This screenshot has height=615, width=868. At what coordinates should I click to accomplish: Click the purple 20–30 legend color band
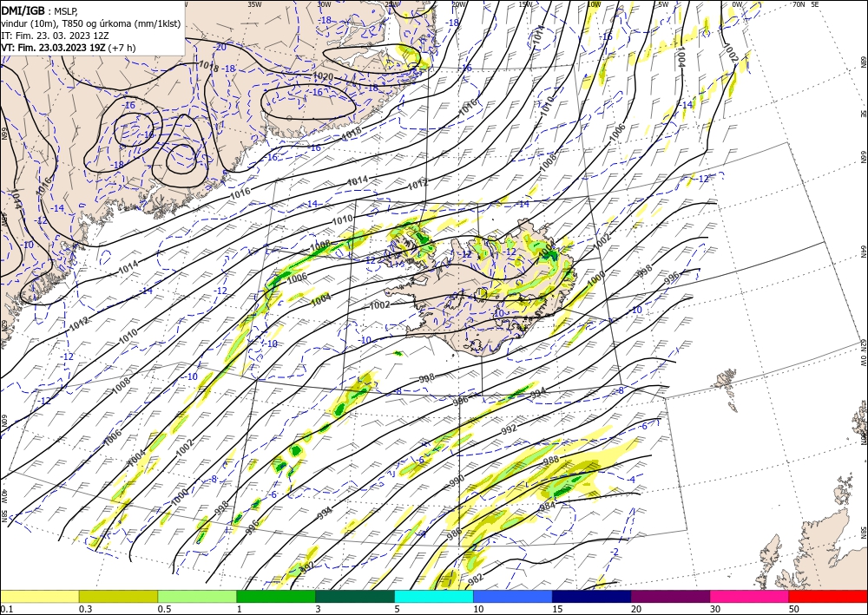pyautogui.click(x=670, y=596)
